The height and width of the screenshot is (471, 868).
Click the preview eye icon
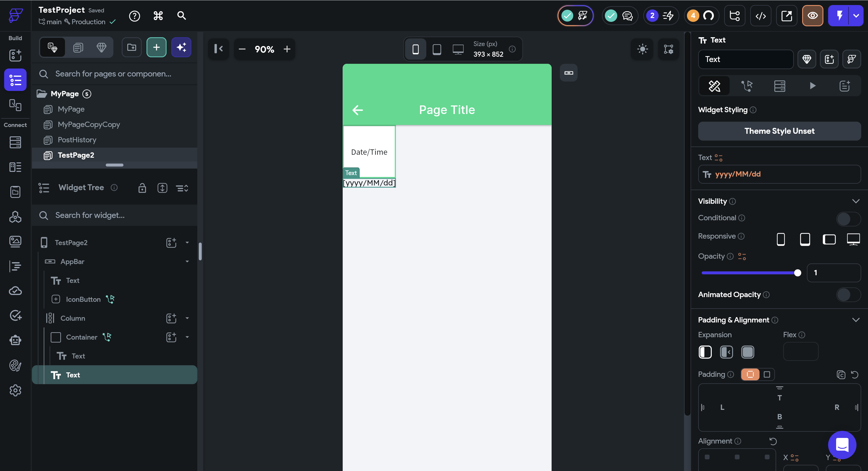pyautogui.click(x=812, y=16)
